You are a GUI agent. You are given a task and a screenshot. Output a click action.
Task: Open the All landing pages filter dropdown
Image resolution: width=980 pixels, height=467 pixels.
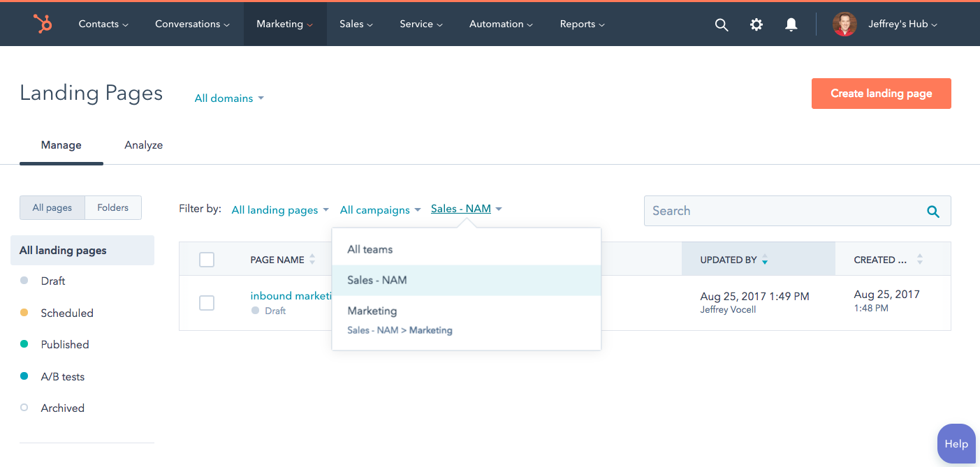[279, 210]
